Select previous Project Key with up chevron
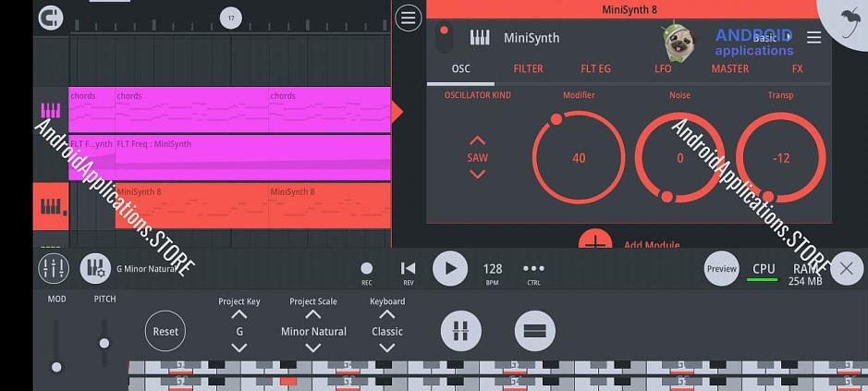 pos(239,314)
